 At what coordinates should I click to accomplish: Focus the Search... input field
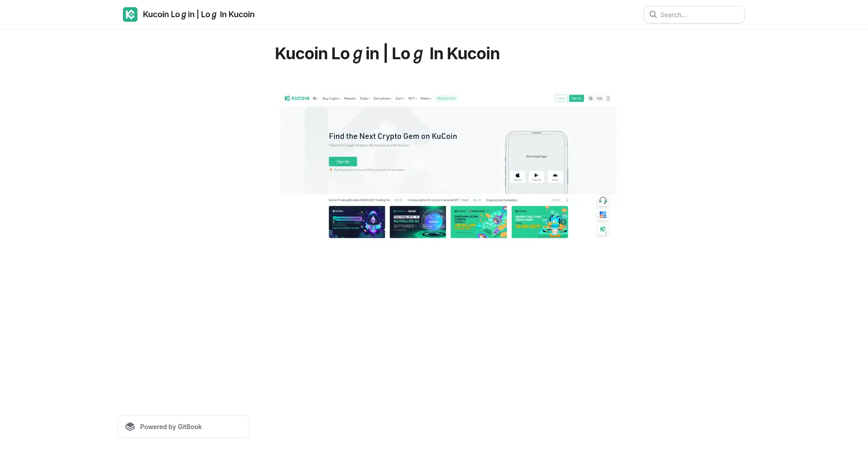(x=694, y=15)
